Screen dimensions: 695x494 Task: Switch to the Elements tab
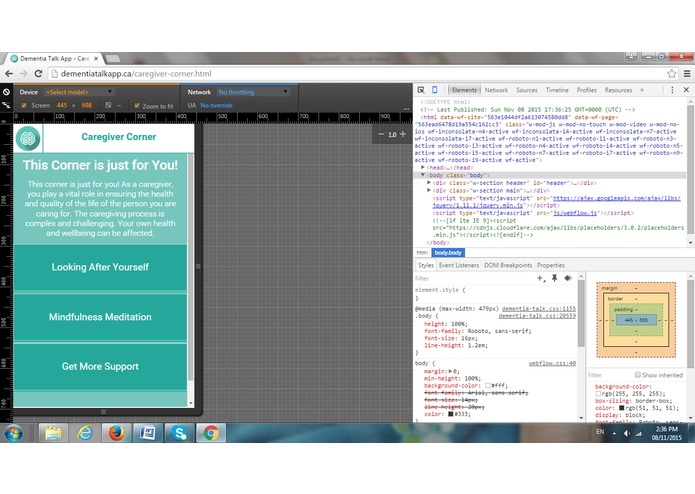(464, 90)
